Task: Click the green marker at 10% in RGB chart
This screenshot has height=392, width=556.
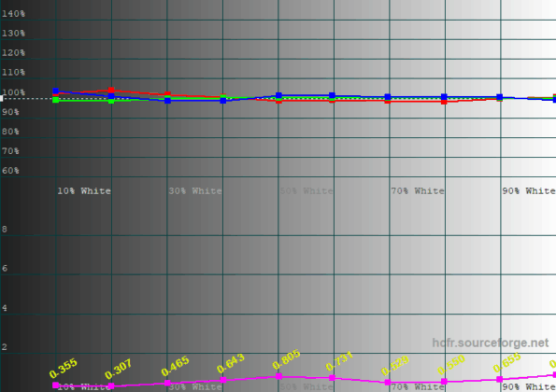Action: 55,100
